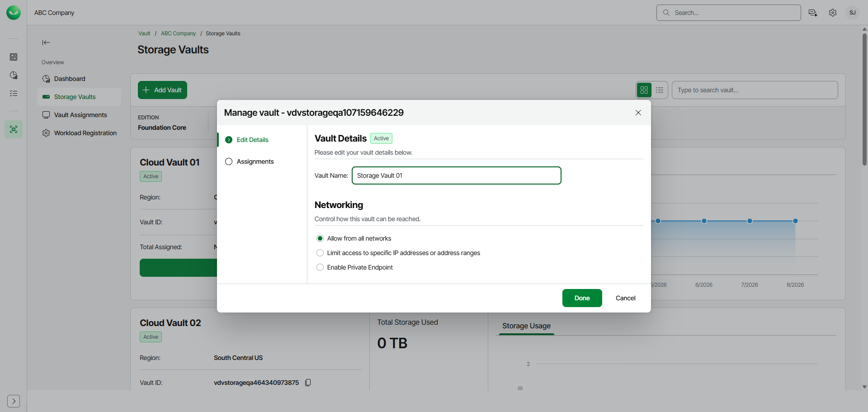
Task: Open the pie chart icon in left rail
Action: pos(14,75)
